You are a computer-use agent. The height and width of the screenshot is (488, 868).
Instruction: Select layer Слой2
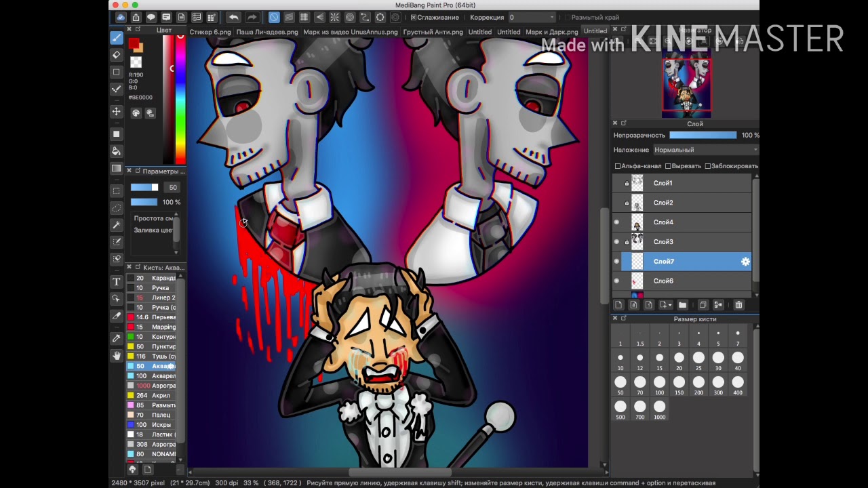(682, 203)
